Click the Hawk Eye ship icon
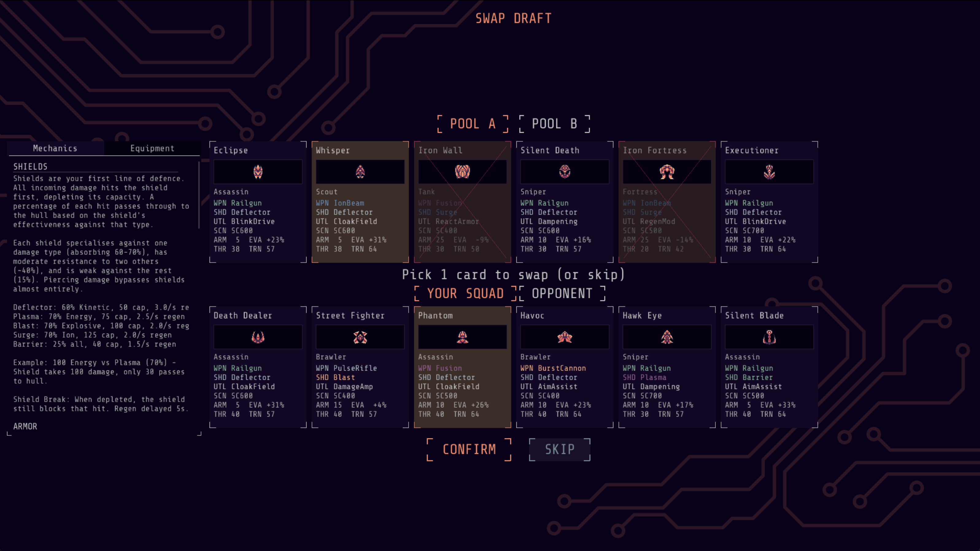 coord(667,337)
